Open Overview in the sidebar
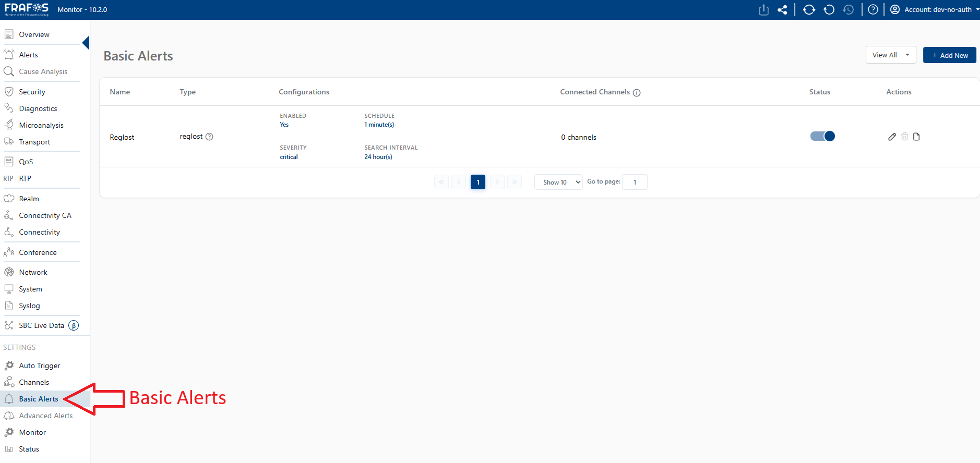The width and height of the screenshot is (980, 463). 34,34
